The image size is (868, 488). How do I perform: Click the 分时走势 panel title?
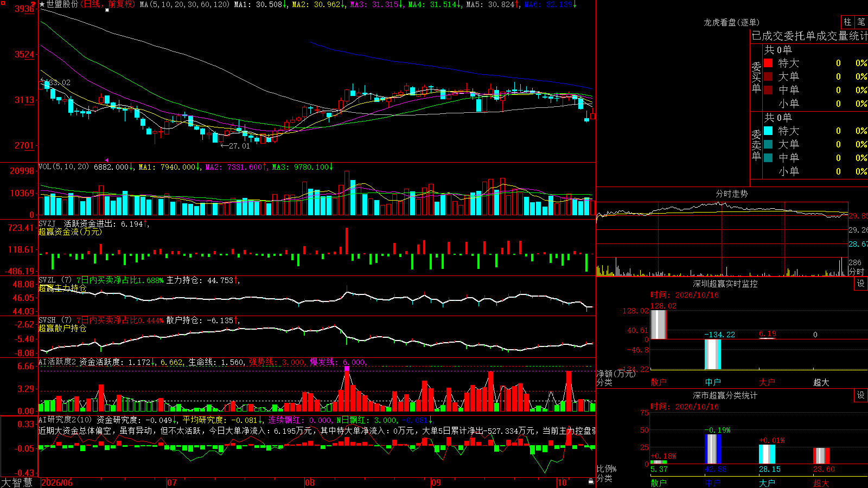click(x=732, y=194)
